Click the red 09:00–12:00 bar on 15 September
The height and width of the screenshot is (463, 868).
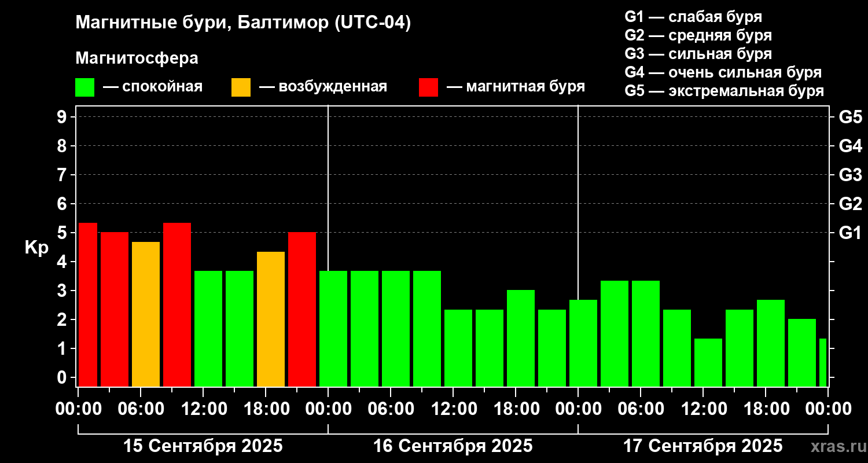177,304
